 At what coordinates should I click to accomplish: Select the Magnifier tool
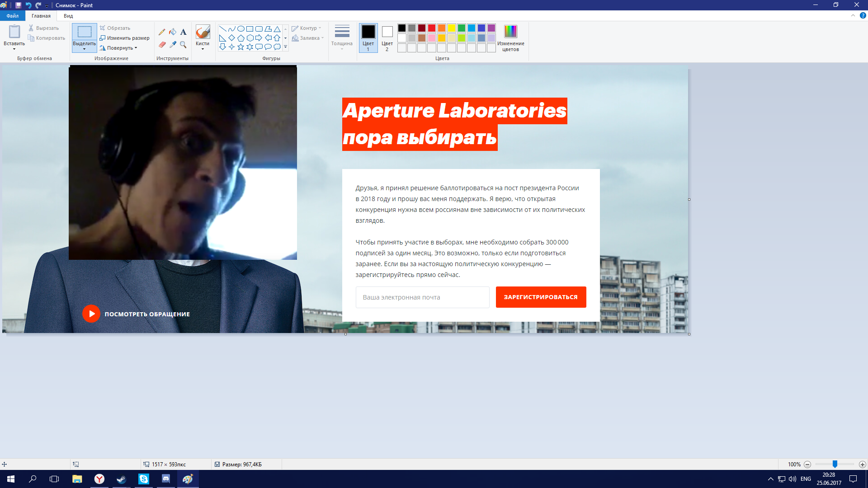pyautogui.click(x=183, y=44)
